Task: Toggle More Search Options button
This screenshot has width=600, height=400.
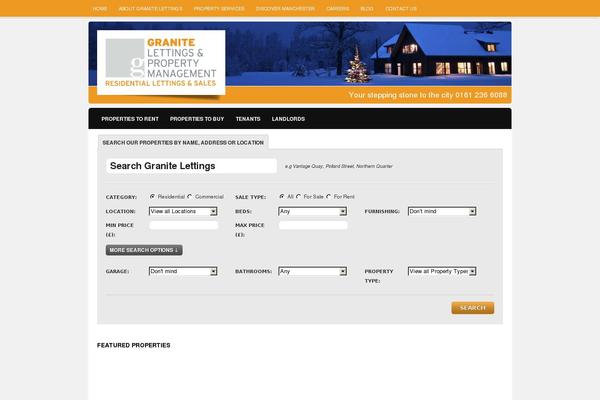Action: 144,250
